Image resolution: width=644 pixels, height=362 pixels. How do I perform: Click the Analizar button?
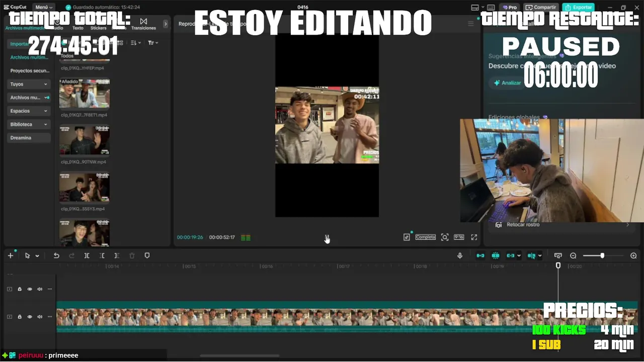[507, 83]
